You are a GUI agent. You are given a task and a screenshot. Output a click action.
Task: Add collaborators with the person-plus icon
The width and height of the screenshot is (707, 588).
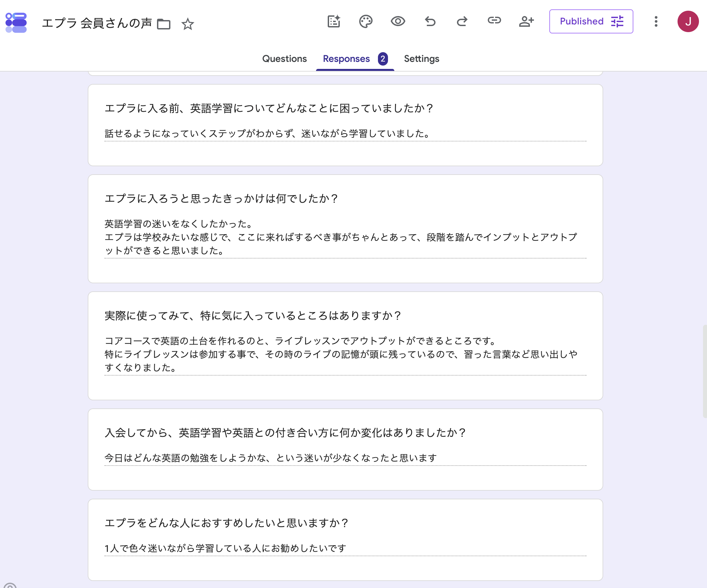(526, 21)
